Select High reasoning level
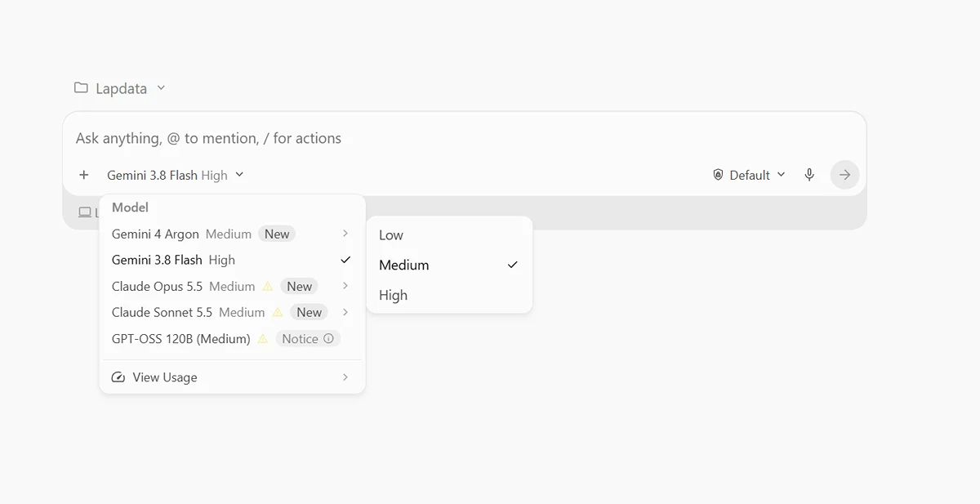Screen dimensions: 980x504 point(449,296)
